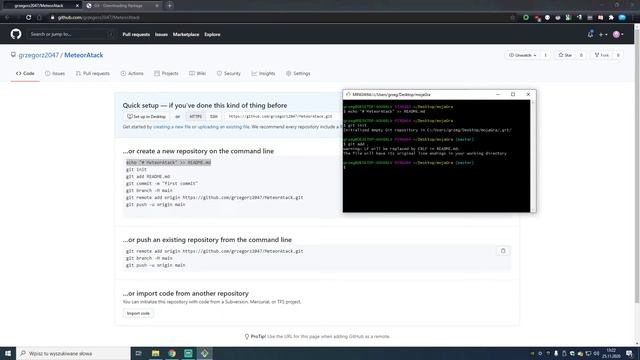Switch to the repository Issues tab
The image size is (640, 360).
click(55, 73)
